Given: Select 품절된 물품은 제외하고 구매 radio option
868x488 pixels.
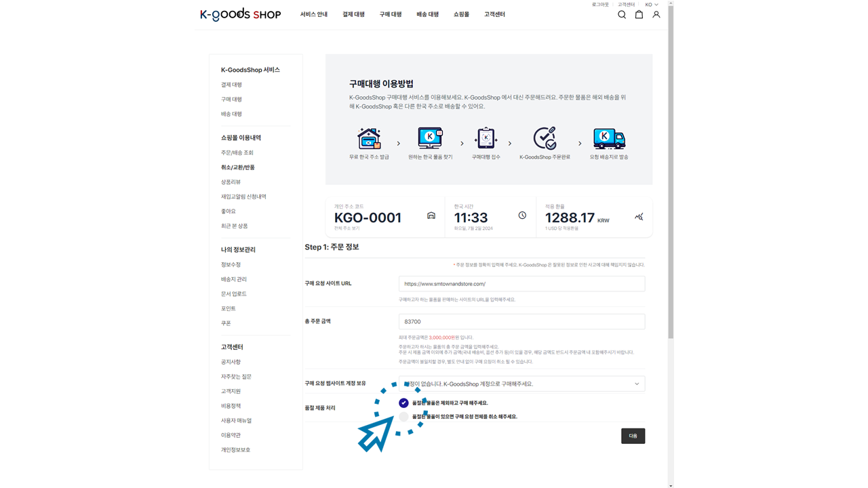Looking at the screenshot, I should pos(403,403).
